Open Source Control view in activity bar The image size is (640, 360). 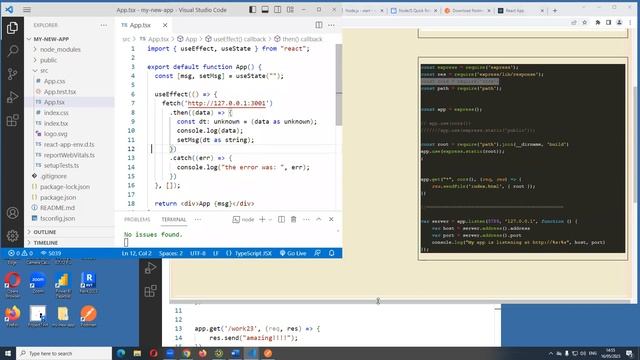(x=12, y=74)
